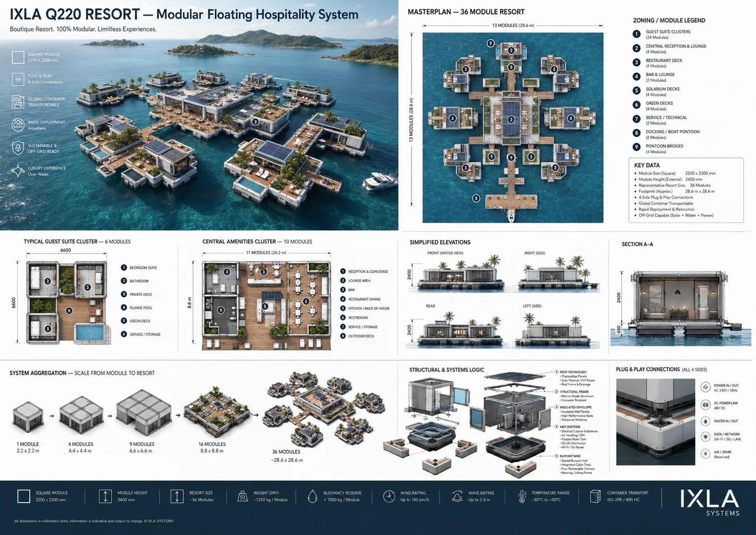Image resolution: width=756 pixels, height=535 pixels.
Task: Click the Weight (Dry) icon
Action: 243,496
